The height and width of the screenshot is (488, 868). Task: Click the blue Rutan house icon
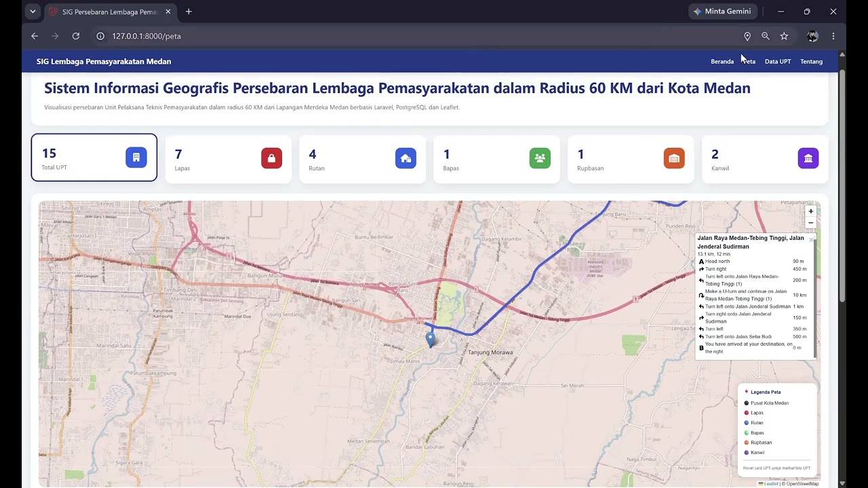tap(406, 158)
